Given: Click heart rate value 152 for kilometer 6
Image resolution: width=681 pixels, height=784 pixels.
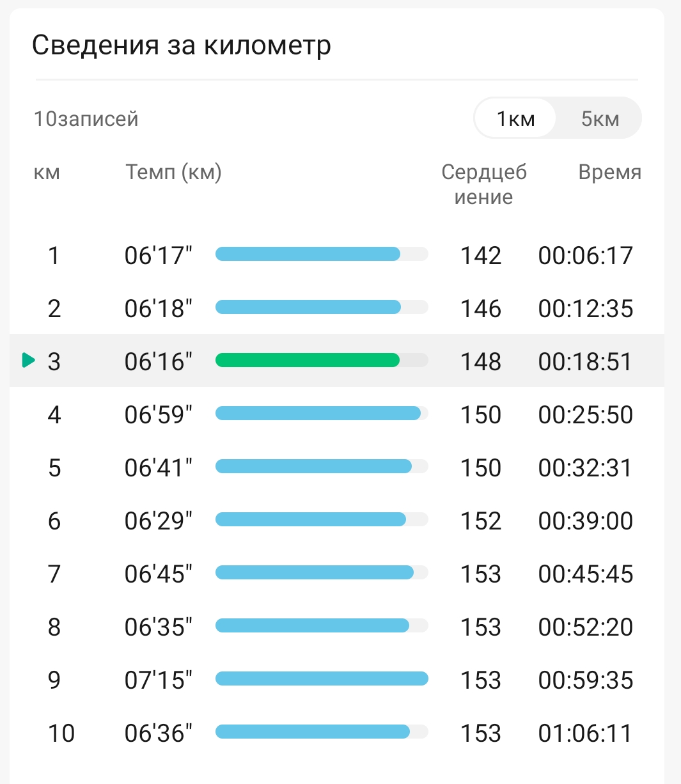Looking at the screenshot, I should click(x=481, y=521).
